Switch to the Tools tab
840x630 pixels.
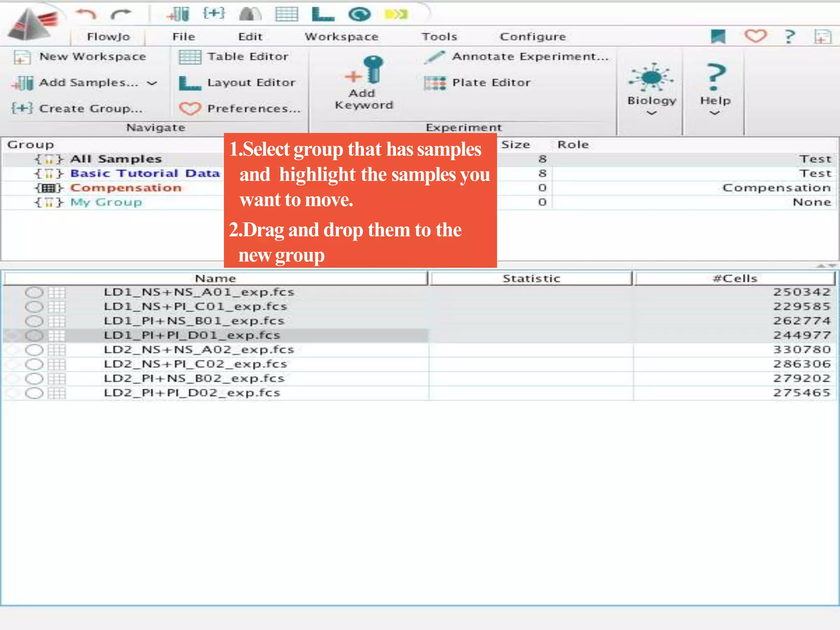439,37
